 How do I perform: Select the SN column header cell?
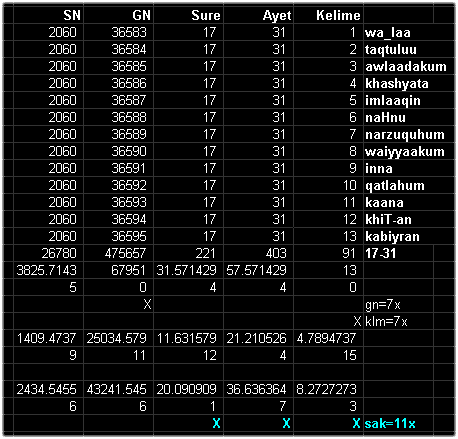pyautogui.click(x=49, y=15)
